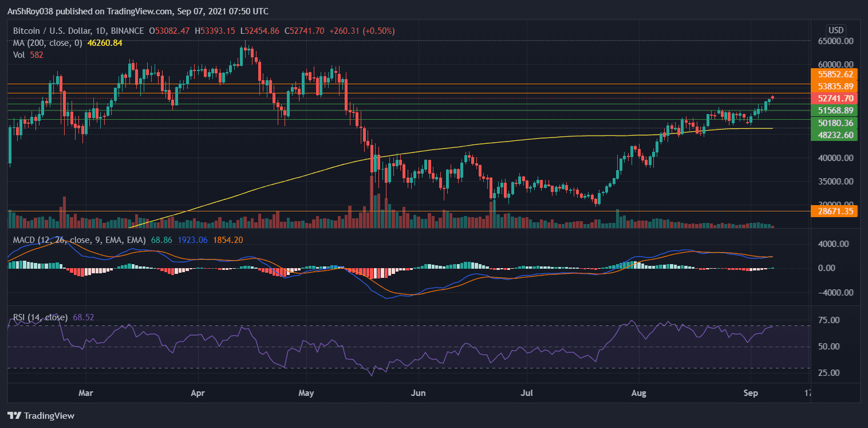Viewport: 868px width, 428px height.
Task: Select the Sep label on the time axis
Action: 751,393
